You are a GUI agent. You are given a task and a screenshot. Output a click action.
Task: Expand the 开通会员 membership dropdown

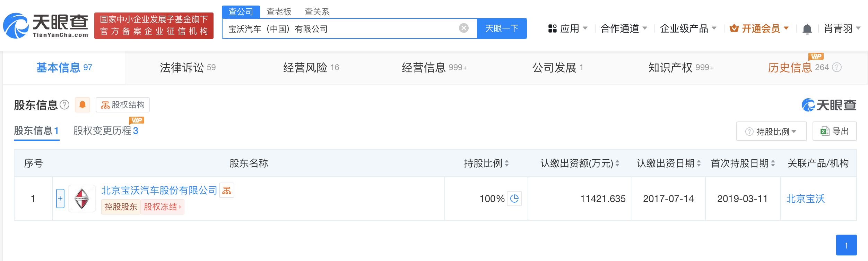point(759,28)
